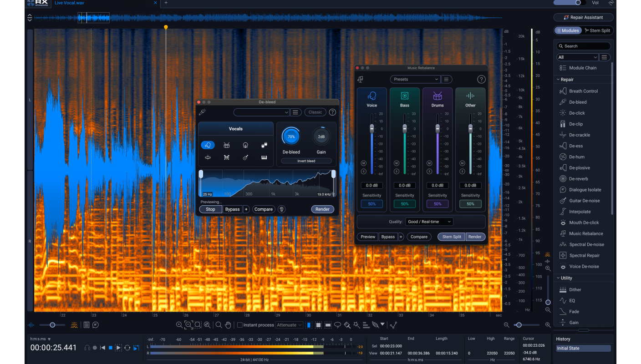The height and width of the screenshot is (364, 641).
Task: Click the module Search field
Action: [584, 46]
